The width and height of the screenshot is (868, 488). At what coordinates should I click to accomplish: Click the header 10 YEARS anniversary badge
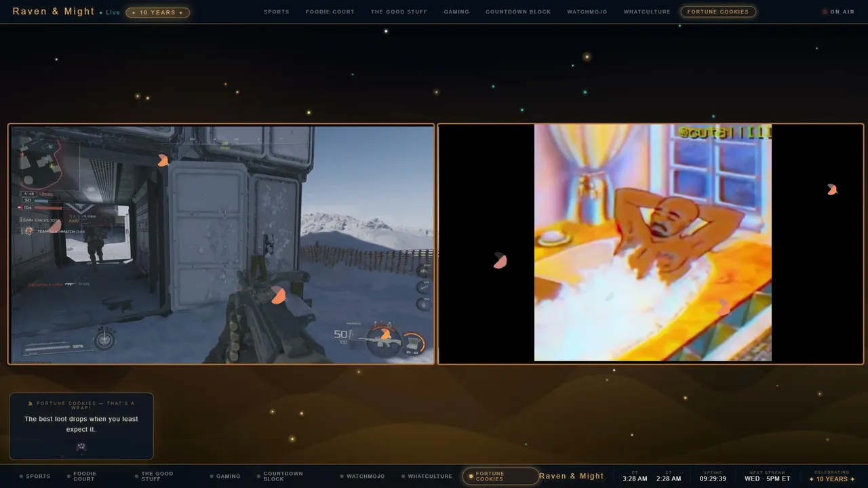(x=157, y=12)
